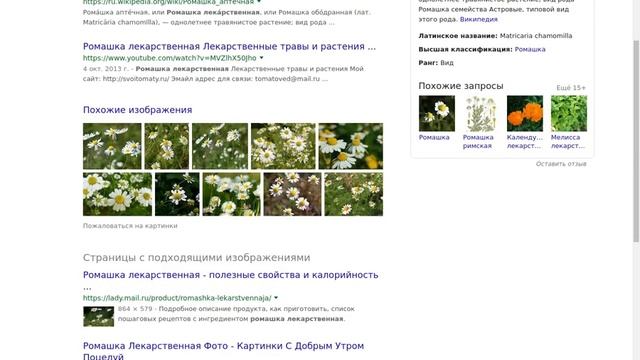Open the 'Википедия' link in the knowledge panel

pyautogui.click(x=479, y=19)
